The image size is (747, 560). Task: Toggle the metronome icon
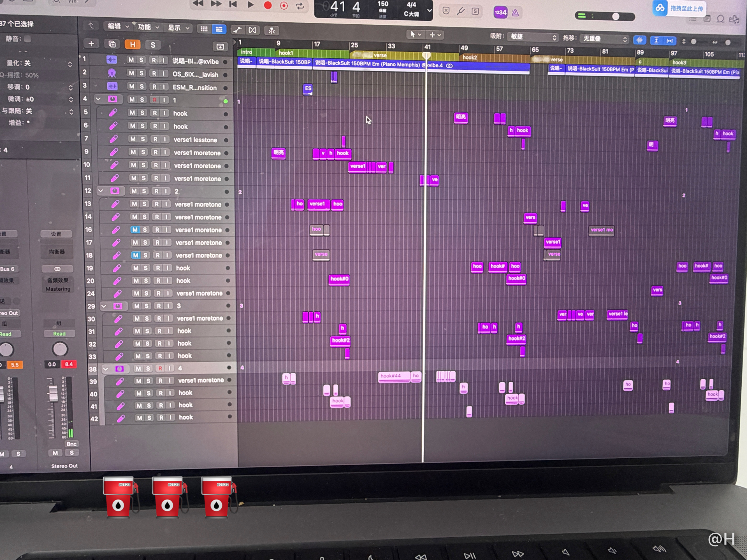click(515, 13)
